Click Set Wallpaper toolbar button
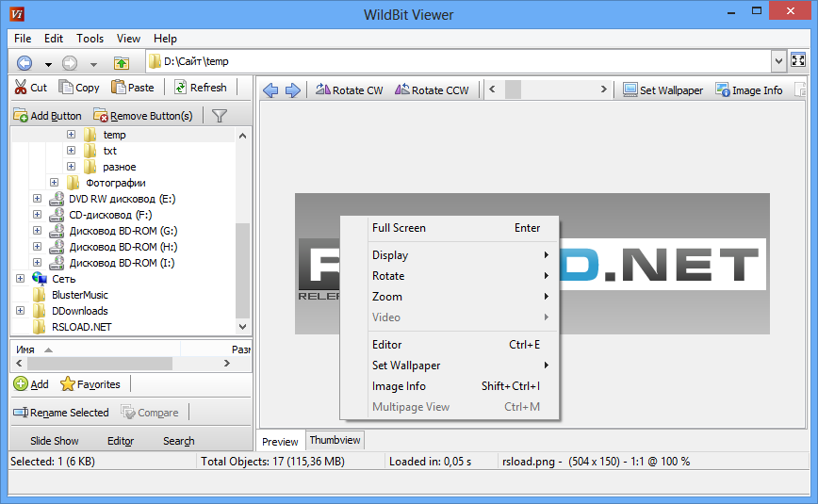Viewport: 818px width, 504px height. (x=663, y=90)
